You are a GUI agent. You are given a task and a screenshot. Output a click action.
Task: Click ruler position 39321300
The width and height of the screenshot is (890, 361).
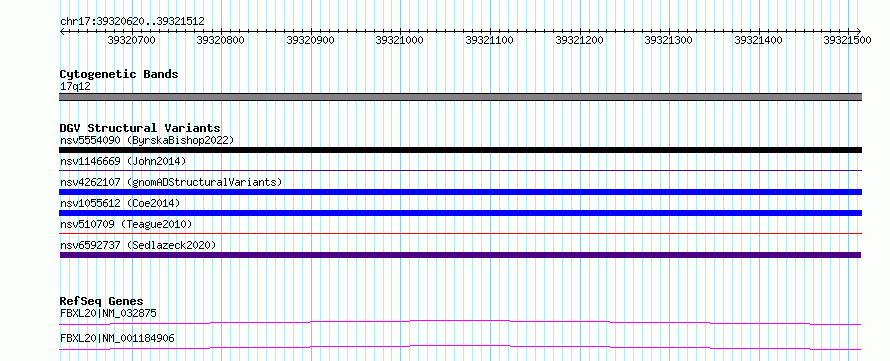[x=669, y=40]
